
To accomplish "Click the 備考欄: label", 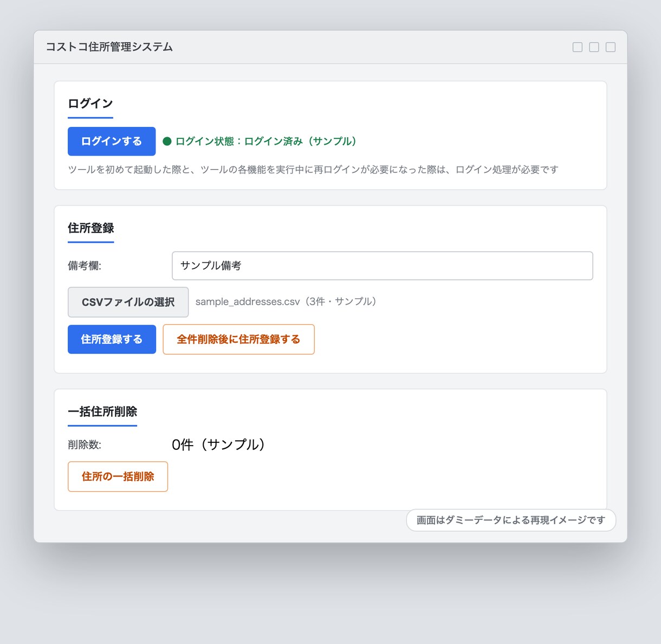I will (85, 266).
